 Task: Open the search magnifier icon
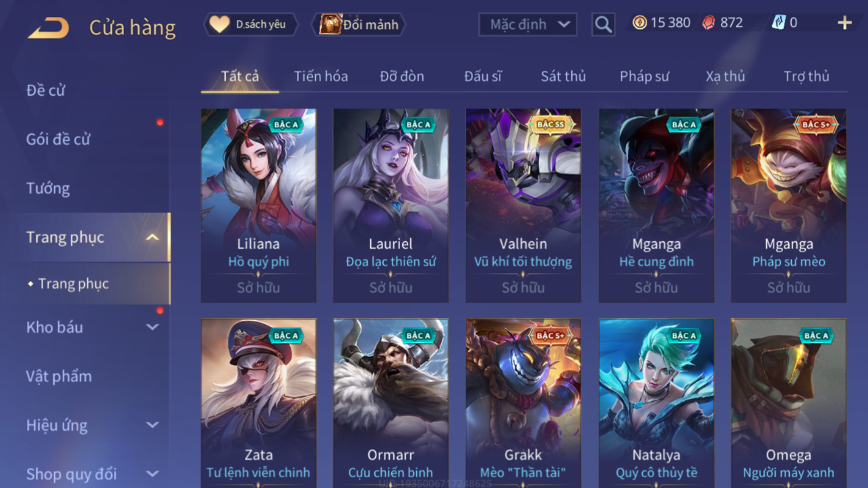coord(603,25)
